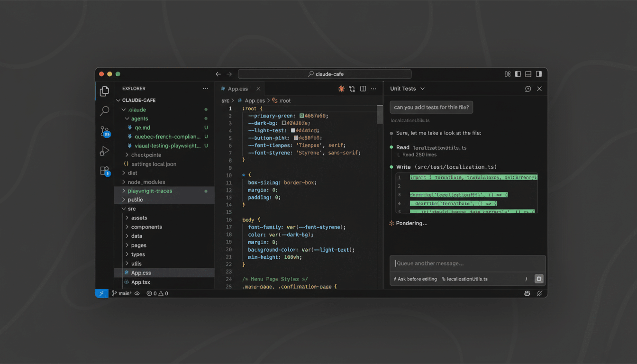Expand the node_modules folder
This screenshot has width=637, height=364.
click(x=146, y=182)
